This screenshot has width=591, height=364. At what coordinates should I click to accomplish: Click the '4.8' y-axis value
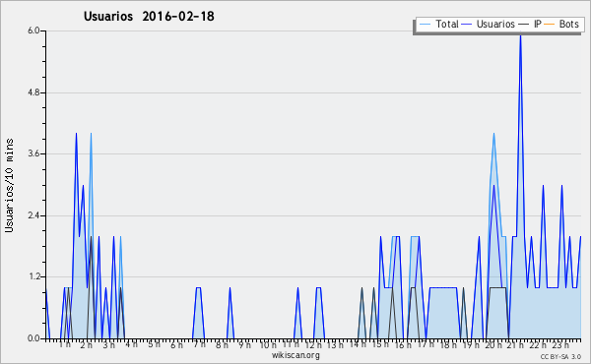[x=33, y=92]
